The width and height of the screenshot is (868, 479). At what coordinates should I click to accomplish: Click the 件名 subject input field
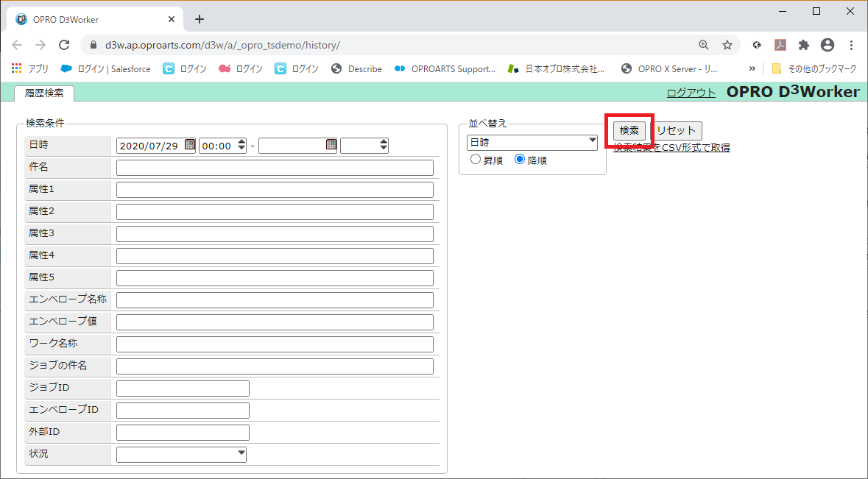coord(275,168)
